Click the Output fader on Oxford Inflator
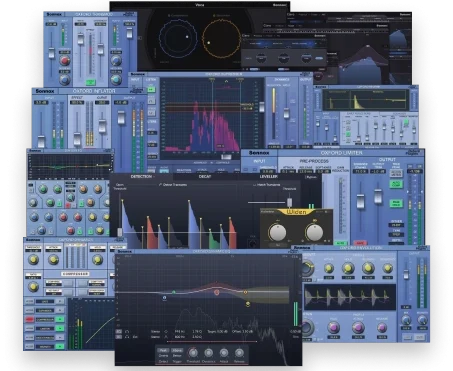The image size is (453, 371). click(x=121, y=118)
